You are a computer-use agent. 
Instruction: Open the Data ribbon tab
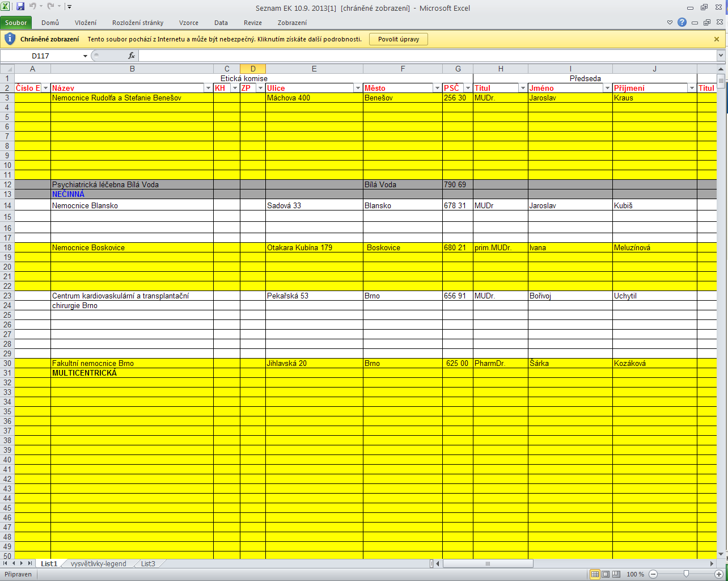[x=221, y=23]
